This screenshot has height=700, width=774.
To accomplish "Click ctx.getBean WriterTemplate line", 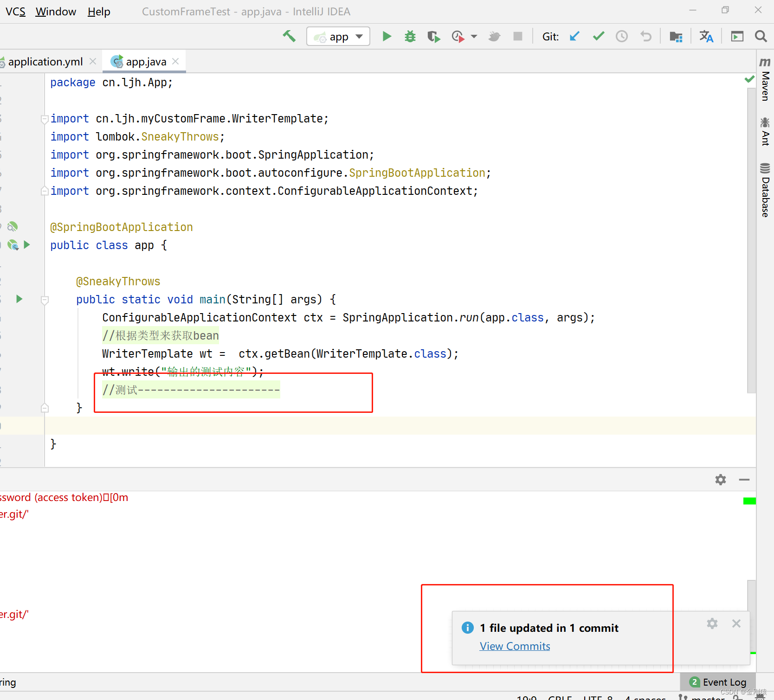I will click(280, 354).
